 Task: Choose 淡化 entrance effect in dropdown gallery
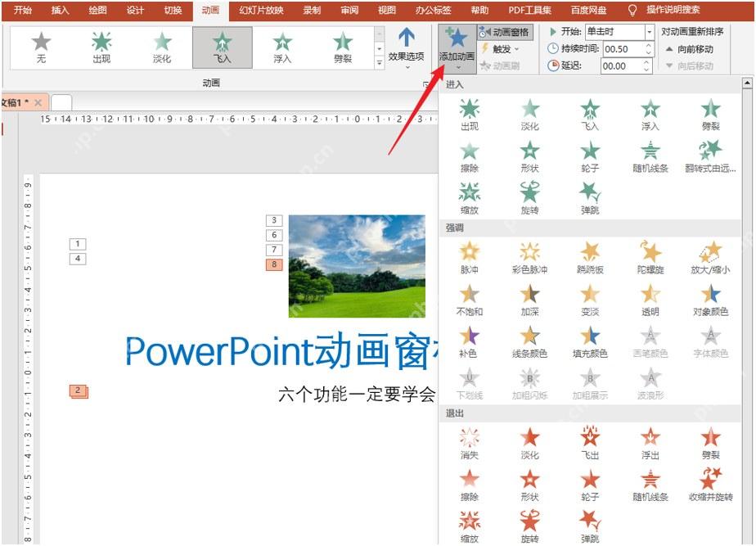pyautogui.click(x=529, y=115)
